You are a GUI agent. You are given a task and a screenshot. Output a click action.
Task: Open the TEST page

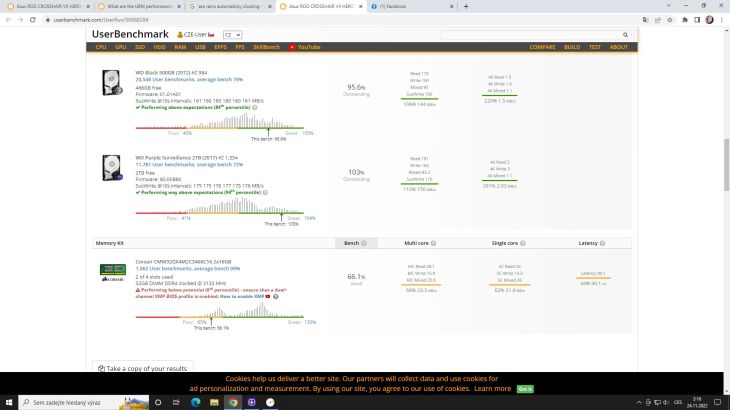pos(595,47)
